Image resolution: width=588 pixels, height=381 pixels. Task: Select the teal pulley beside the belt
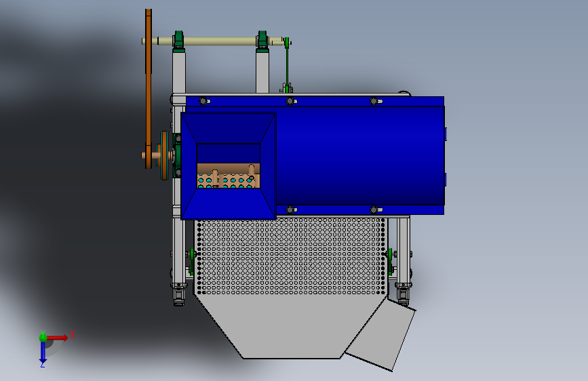(x=164, y=155)
